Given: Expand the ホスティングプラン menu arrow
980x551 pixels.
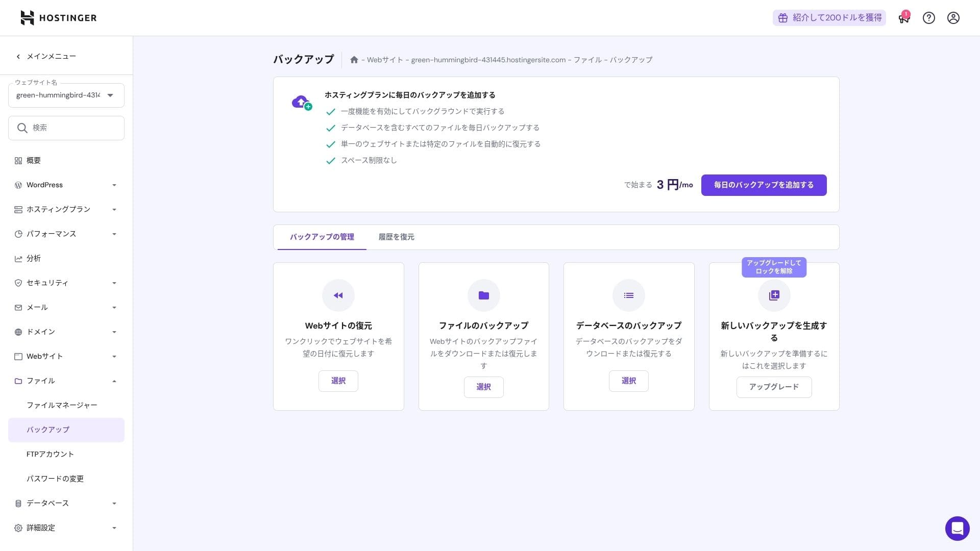Looking at the screenshot, I should 114,210.
